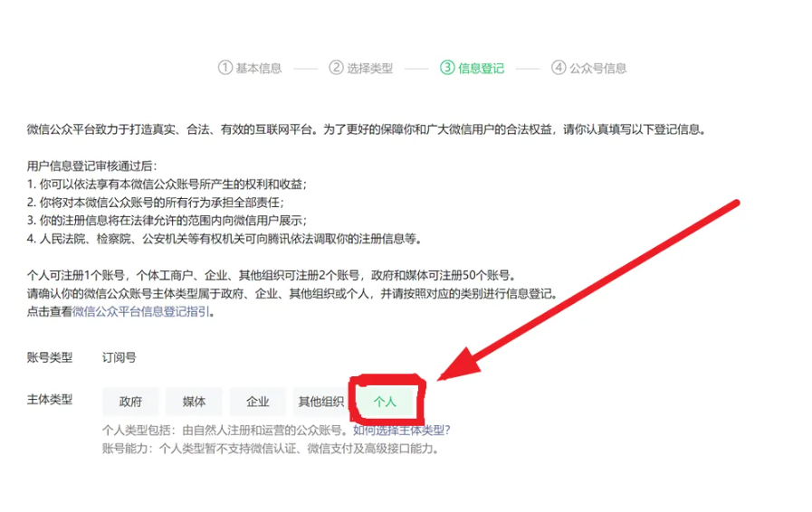Click line 1 about 权利和收益
This screenshot has height=512, width=812.
tap(167, 185)
